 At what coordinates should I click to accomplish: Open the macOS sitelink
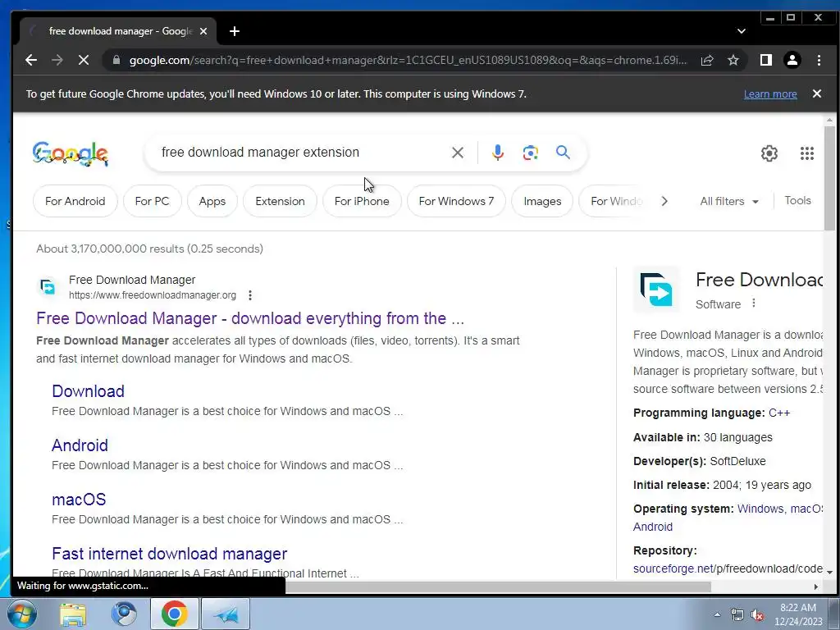pyautogui.click(x=79, y=500)
